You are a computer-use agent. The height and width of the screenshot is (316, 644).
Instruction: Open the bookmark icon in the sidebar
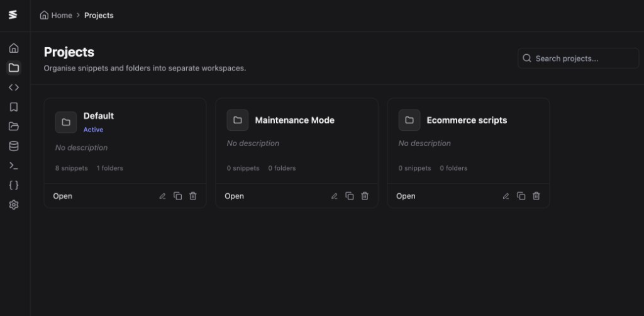pos(14,107)
